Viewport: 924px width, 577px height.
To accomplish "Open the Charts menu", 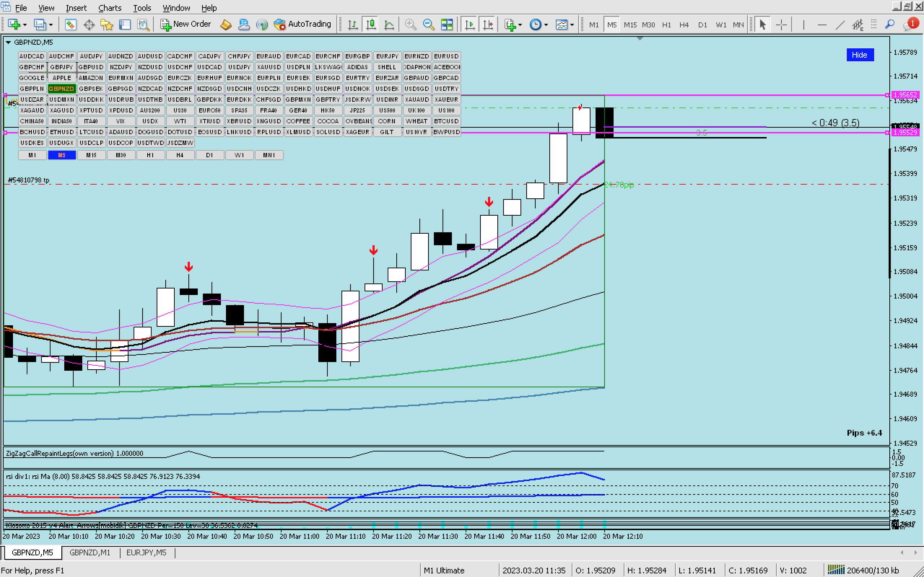I will 110,8.
